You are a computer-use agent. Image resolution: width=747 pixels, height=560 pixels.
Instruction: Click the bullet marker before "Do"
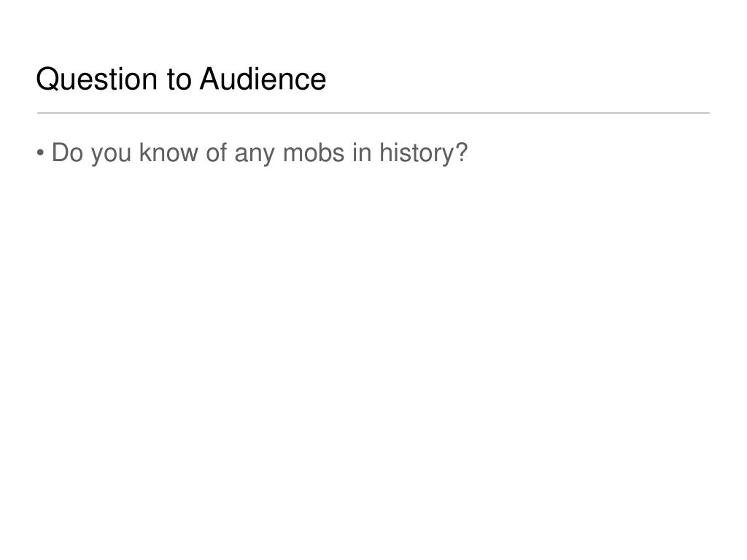point(41,153)
